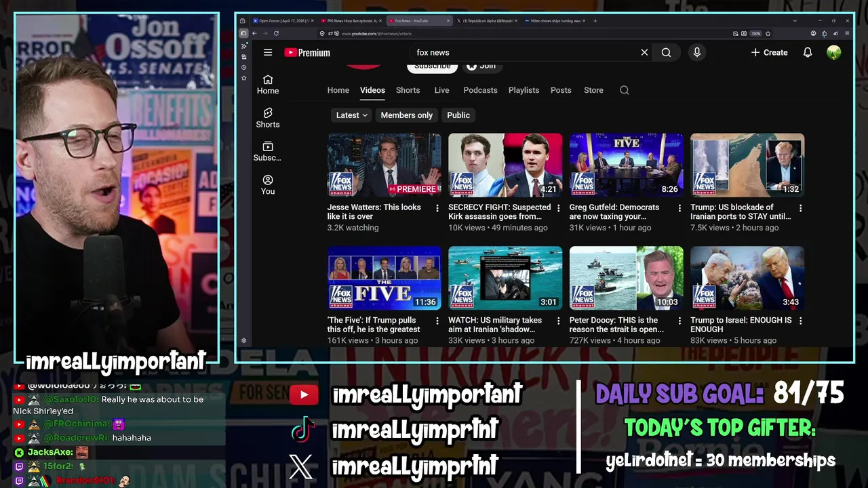The image size is (868, 488).
Task: Open Subscriptions in the mini sidebar
Action: pyautogui.click(x=268, y=151)
